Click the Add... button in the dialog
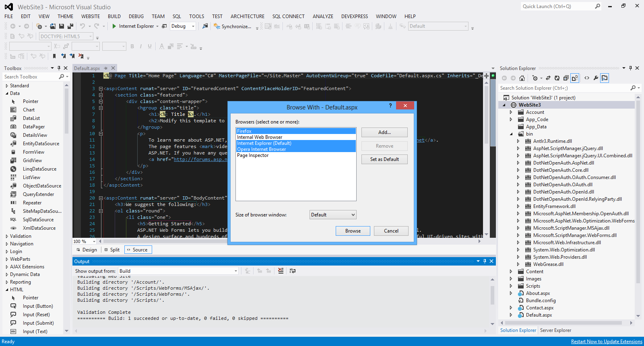Screen dimensions: 644x346 tap(384, 132)
